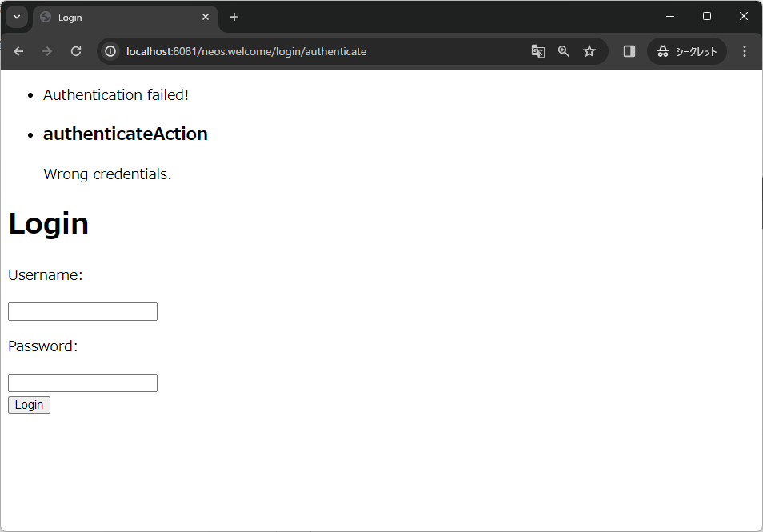
Task: View site information icon in address bar
Action: (110, 51)
